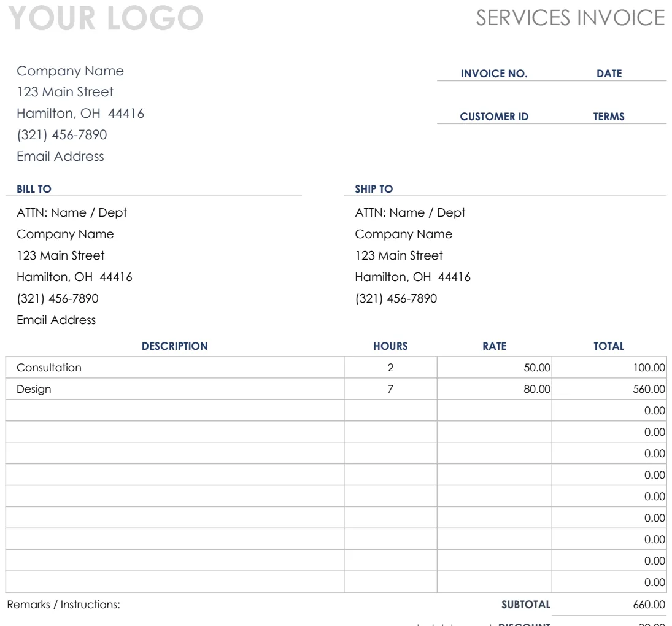672x626 pixels.
Task: Select the Bill To Email Address line
Action: (56, 320)
